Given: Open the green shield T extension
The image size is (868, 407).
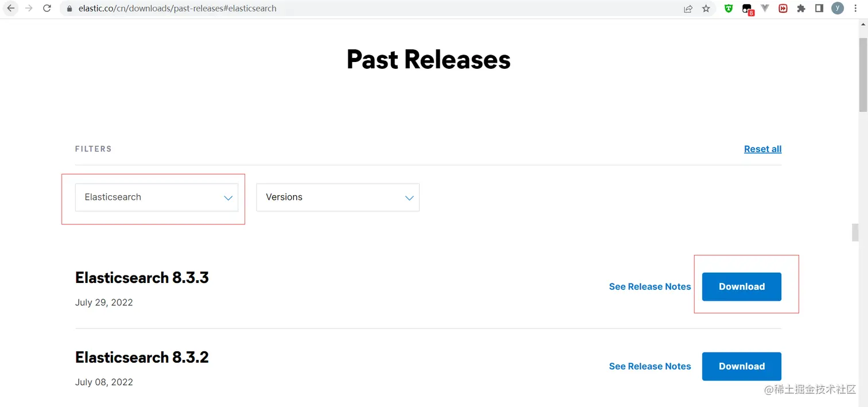Looking at the screenshot, I should [728, 9].
